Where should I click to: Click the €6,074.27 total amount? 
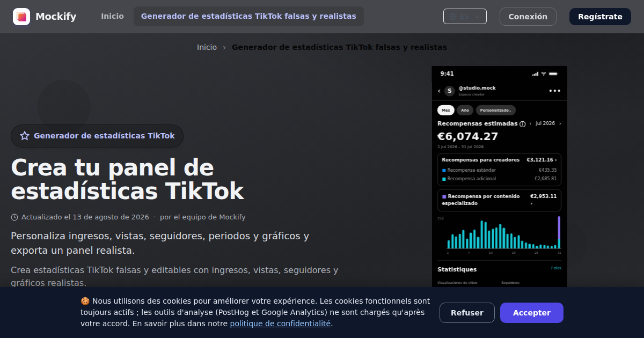click(467, 137)
